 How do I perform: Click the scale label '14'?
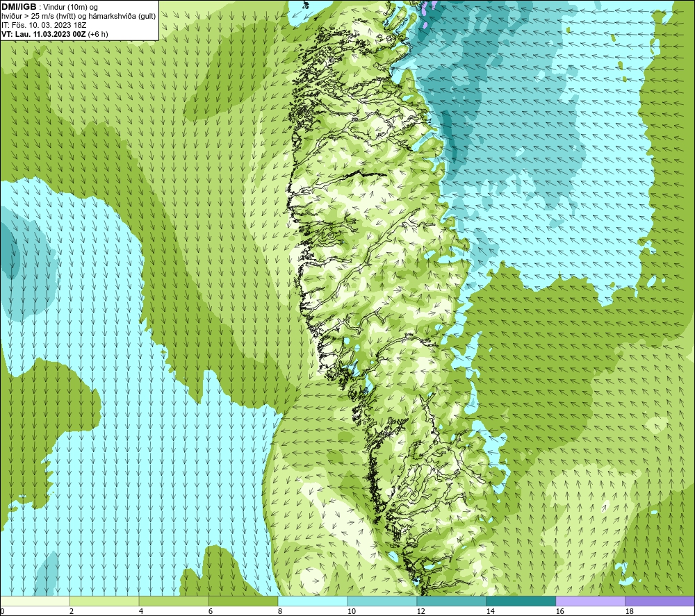click(490, 611)
